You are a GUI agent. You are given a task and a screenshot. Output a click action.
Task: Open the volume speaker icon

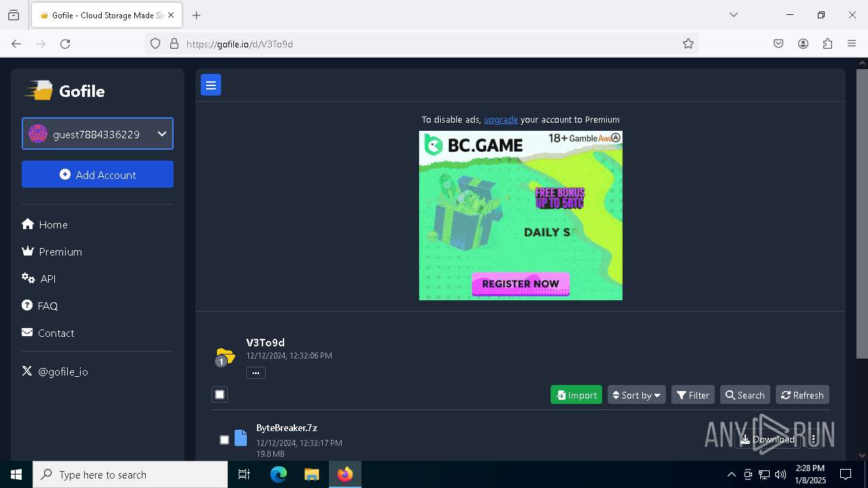tap(781, 474)
